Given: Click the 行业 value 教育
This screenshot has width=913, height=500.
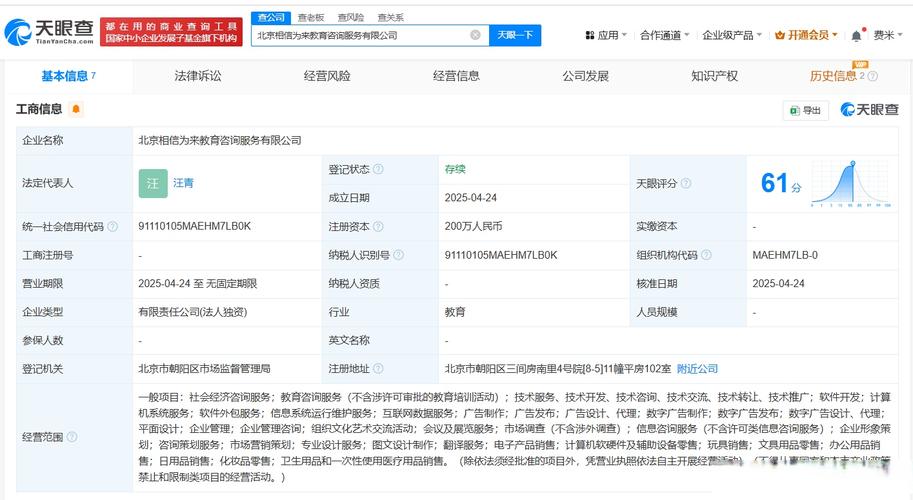Looking at the screenshot, I should click(x=455, y=312).
